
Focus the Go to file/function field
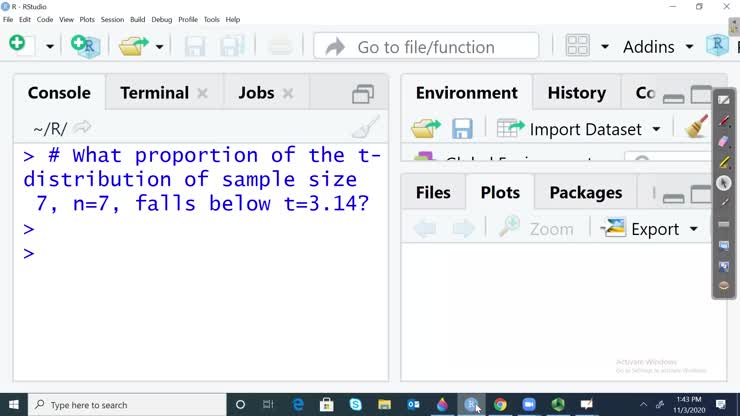coord(426,46)
